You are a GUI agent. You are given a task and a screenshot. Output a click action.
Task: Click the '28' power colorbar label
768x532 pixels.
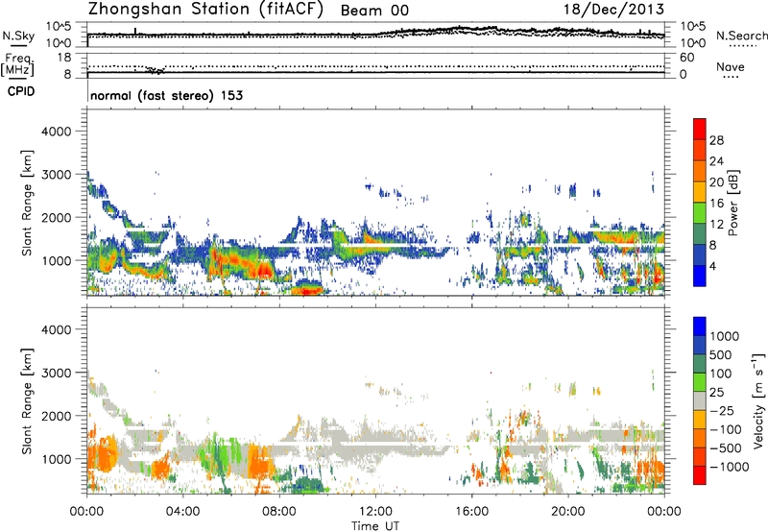coord(716,140)
